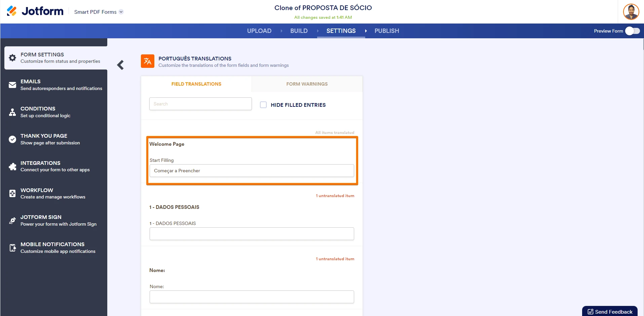The height and width of the screenshot is (316, 644).
Task: Open the user profile avatar
Action: point(631,11)
